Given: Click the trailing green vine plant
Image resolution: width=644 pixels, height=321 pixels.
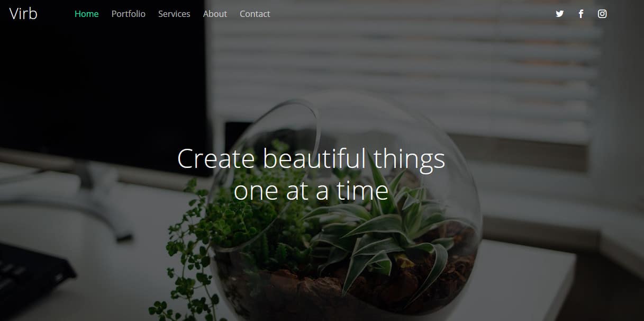Looking at the screenshot, I should click(191, 249).
